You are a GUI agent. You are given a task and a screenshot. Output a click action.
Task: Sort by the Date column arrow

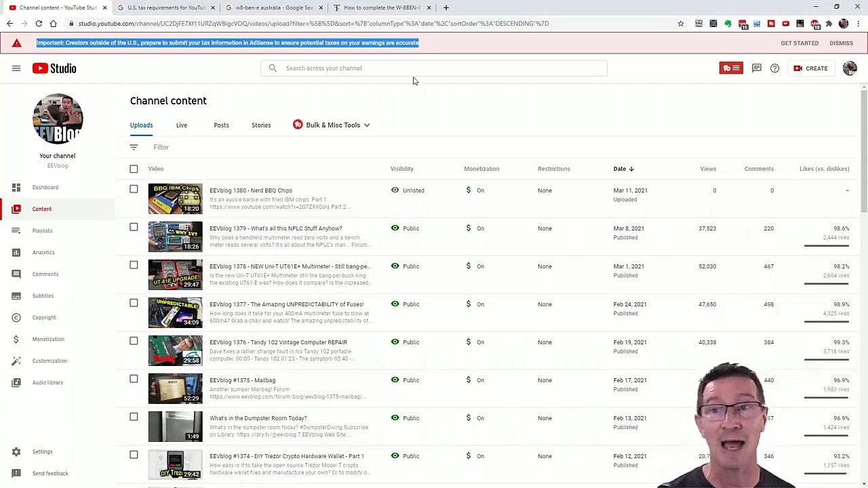631,169
